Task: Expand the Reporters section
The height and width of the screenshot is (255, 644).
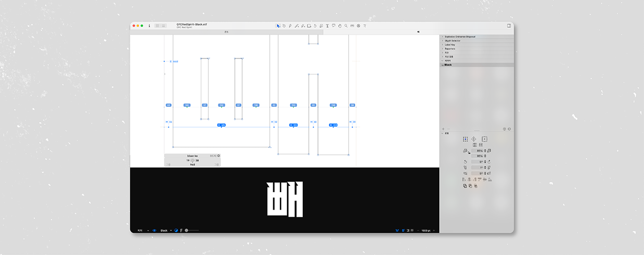Action: (x=442, y=49)
